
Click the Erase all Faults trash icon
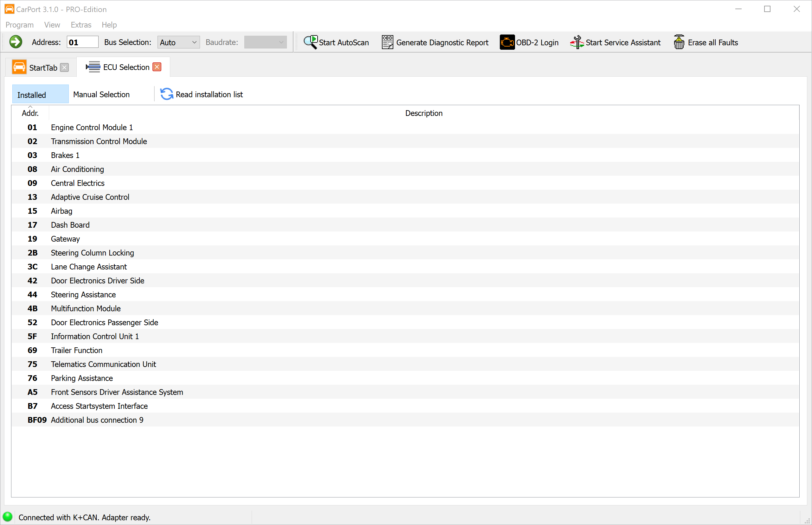[679, 42]
